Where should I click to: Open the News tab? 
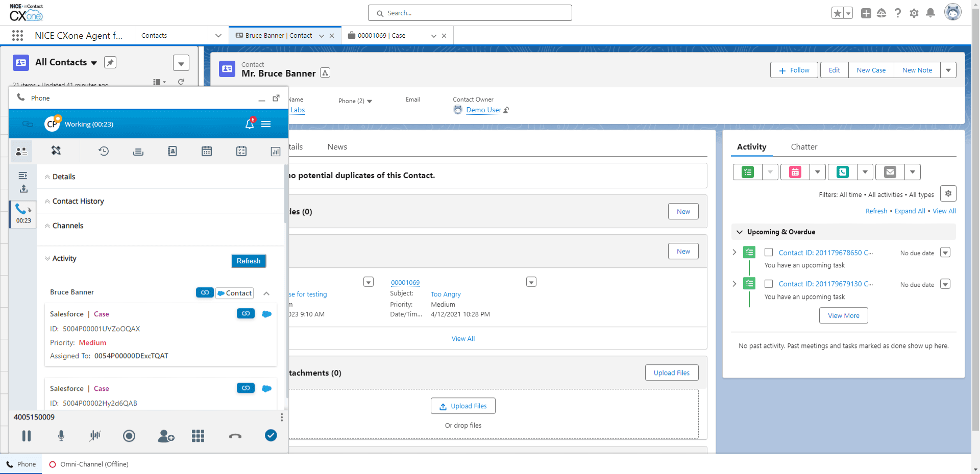pos(337,147)
